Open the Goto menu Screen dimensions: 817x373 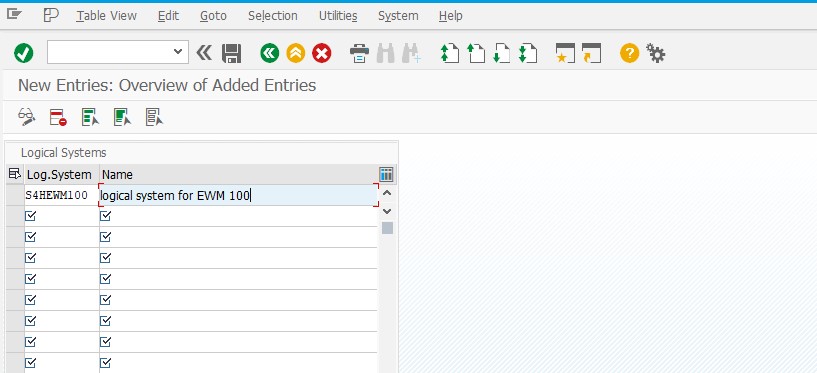213,16
